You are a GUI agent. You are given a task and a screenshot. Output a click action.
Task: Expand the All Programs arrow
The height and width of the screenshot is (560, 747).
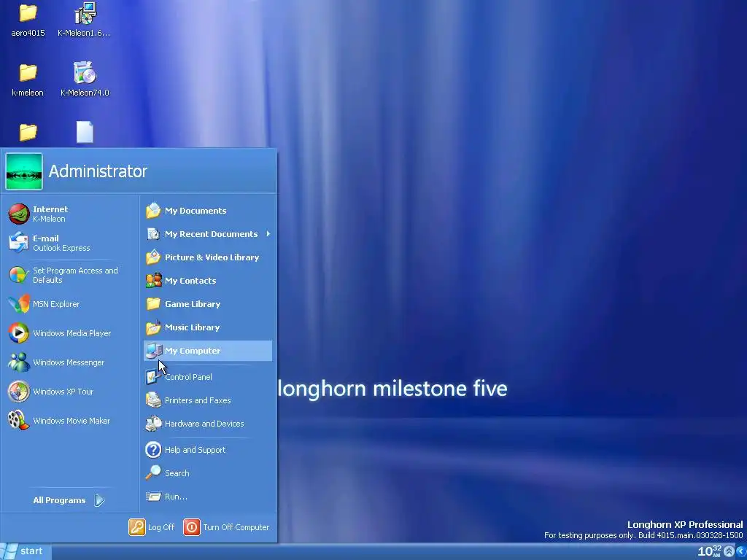point(99,500)
